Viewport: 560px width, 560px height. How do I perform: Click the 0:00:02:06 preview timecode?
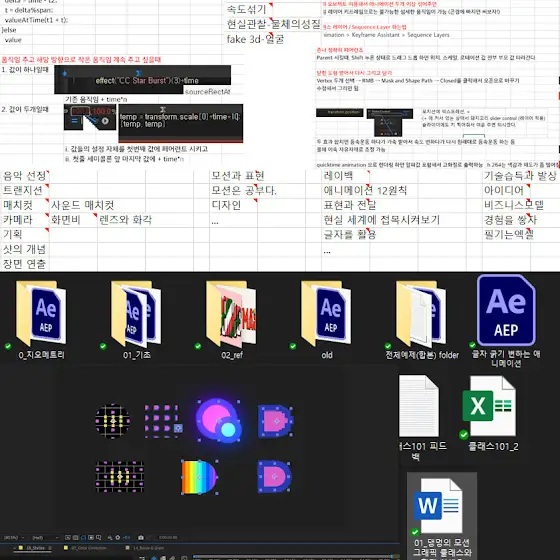(168, 538)
